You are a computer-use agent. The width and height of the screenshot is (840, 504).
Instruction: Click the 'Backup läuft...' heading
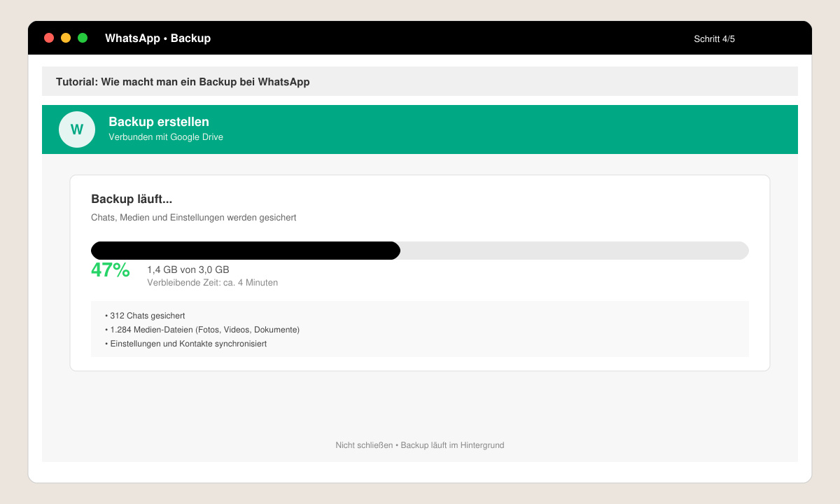132,199
